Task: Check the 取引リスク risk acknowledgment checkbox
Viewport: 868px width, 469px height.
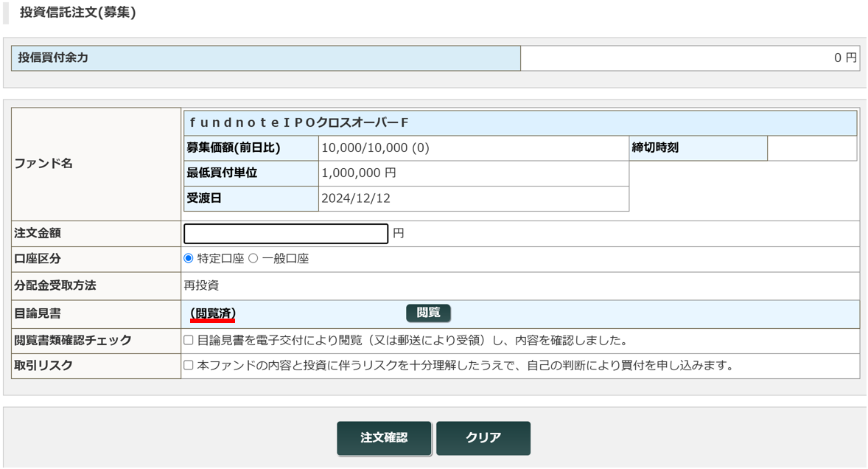Action: tap(189, 365)
